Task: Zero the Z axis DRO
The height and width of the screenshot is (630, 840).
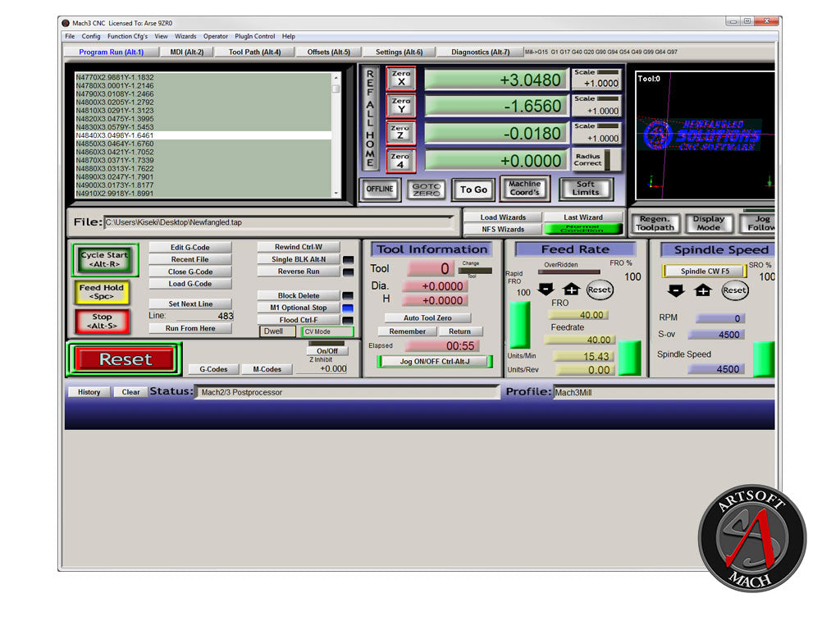Action: [400, 134]
